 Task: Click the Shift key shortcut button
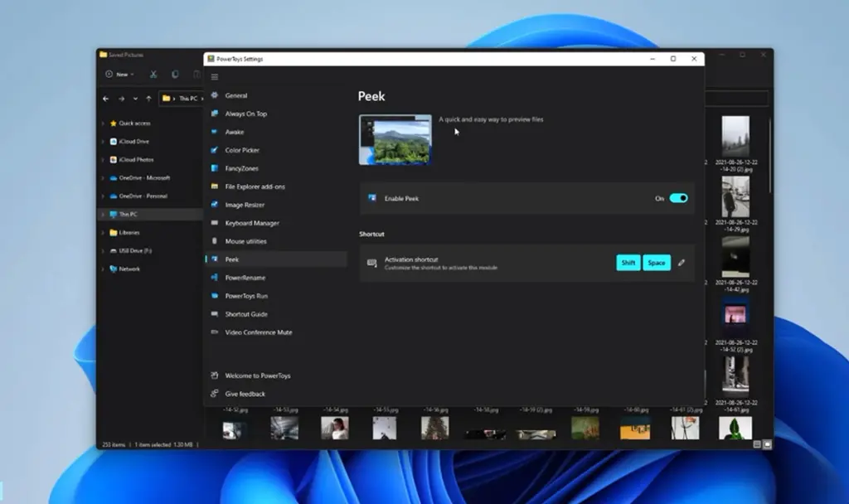point(628,263)
